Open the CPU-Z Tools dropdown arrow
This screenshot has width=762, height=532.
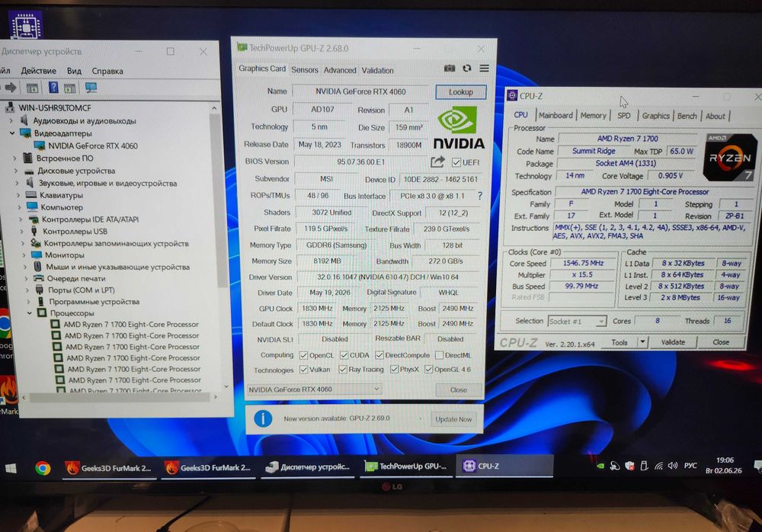click(x=642, y=342)
